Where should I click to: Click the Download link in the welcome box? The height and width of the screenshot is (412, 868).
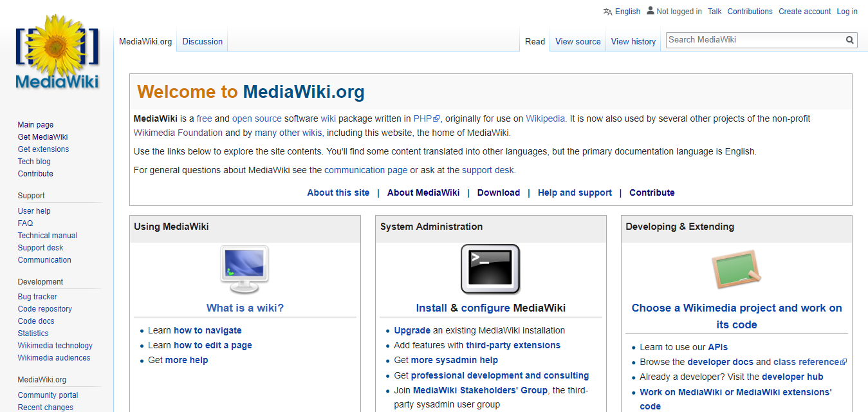coord(499,192)
